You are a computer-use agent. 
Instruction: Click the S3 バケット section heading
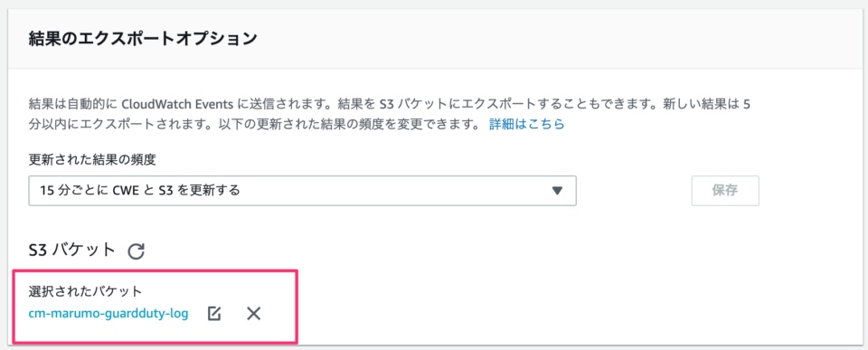click(72, 251)
